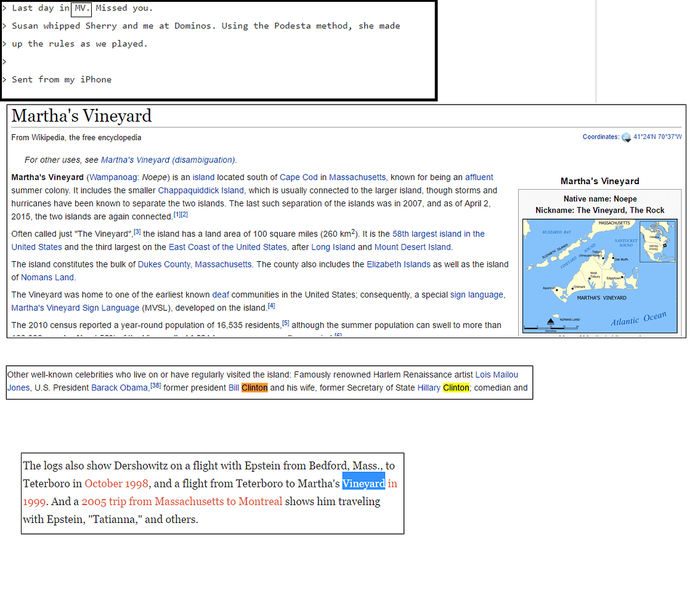Screen dimensions: 690x616
Task: Open the Martha's Vineyard (disambiguation) link
Action: point(168,160)
